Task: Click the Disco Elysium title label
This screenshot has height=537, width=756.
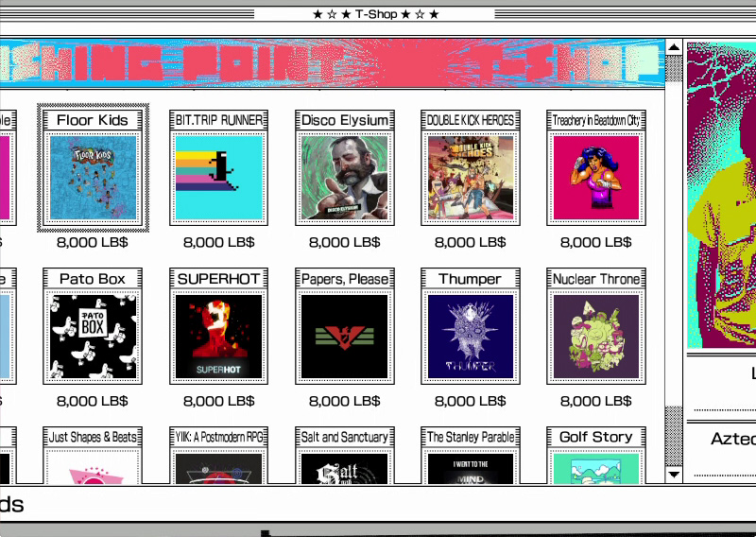Action: coord(345,120)
